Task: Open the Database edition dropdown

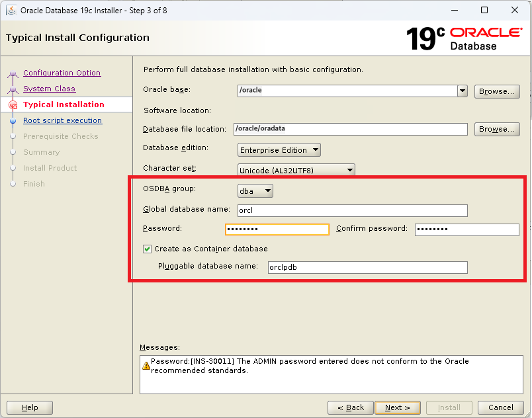Action: (x=279, y=150)
